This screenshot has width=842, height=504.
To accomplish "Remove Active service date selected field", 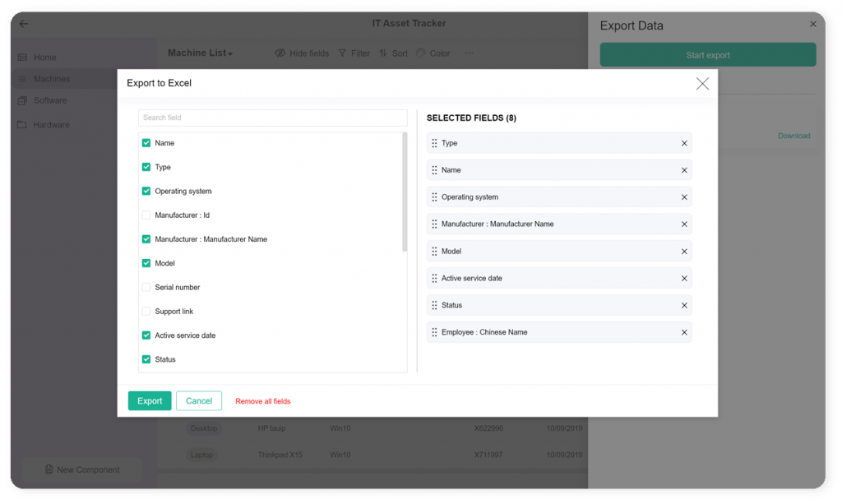I will pyautogui.click(x=684, y=278).
